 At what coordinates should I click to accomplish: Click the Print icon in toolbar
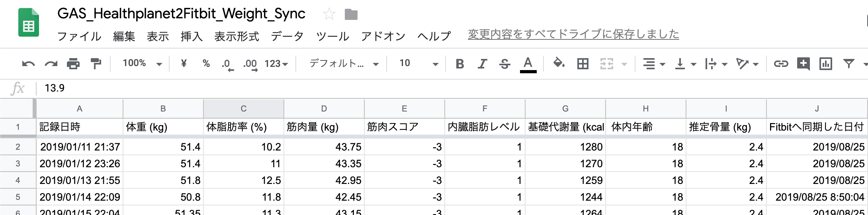(73, 64)
